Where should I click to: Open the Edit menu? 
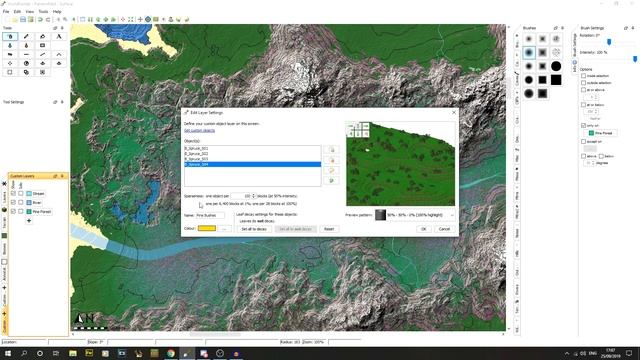click(x=17, y=11)
